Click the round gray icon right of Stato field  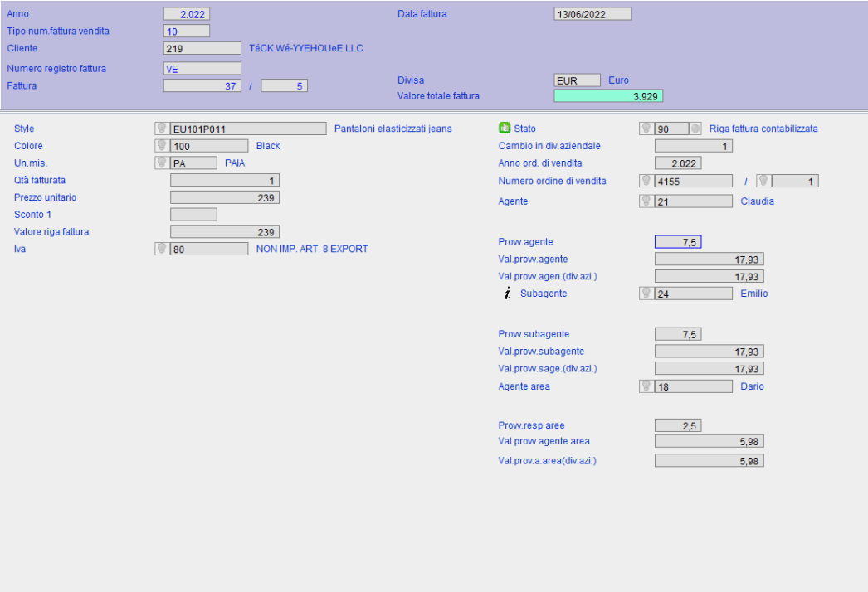[695, 129]
